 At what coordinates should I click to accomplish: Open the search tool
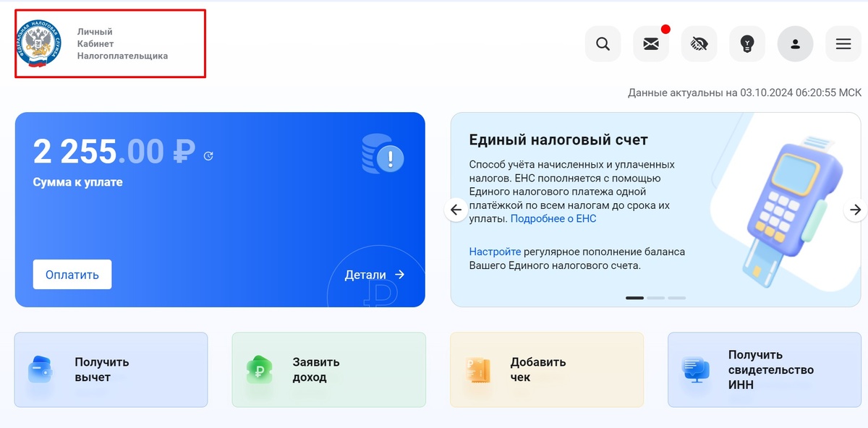pyautogui.click(x=603, y=44)
